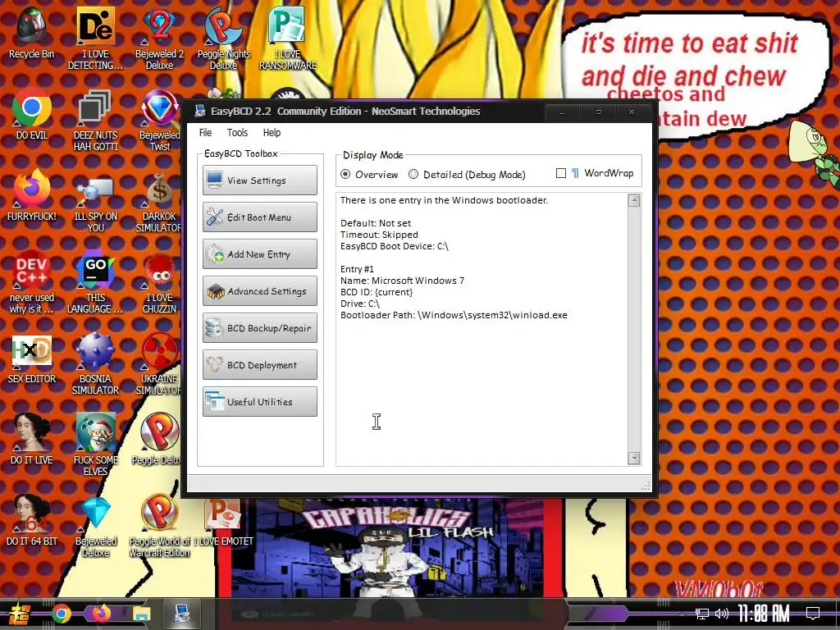The image size is (840, 630).
Task: Select the I LOVE CHUZZIN desktop icon
Action: (159, 283)
